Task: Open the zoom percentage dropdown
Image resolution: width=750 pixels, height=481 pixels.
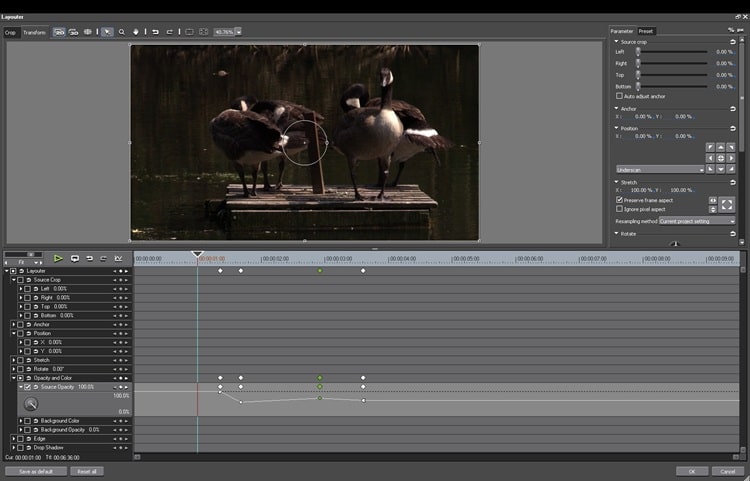Action: click(238, 32)
